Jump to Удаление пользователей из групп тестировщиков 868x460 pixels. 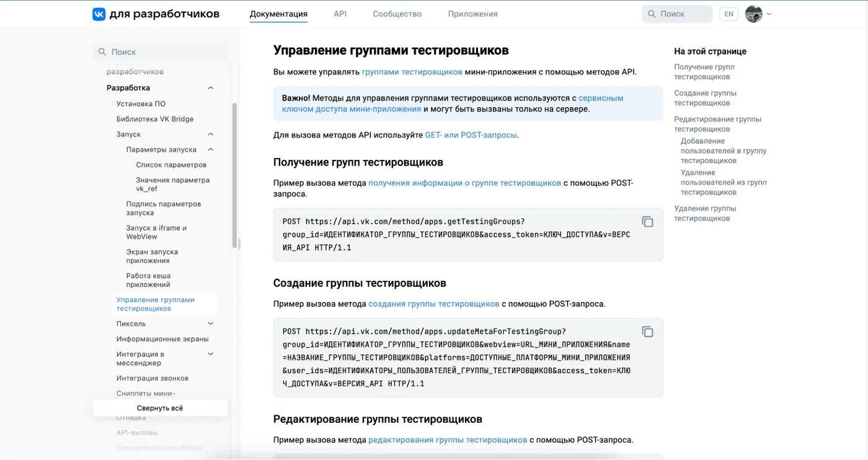(724, 182)
